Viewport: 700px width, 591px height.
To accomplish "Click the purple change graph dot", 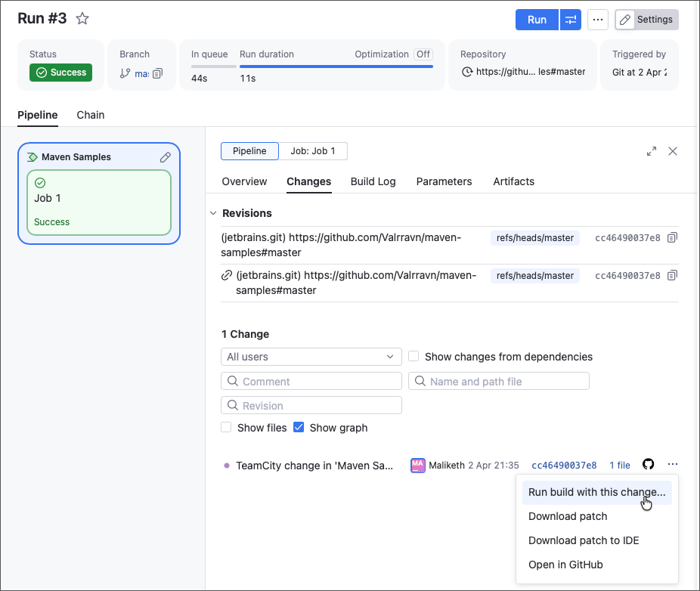I will point(227,466).
